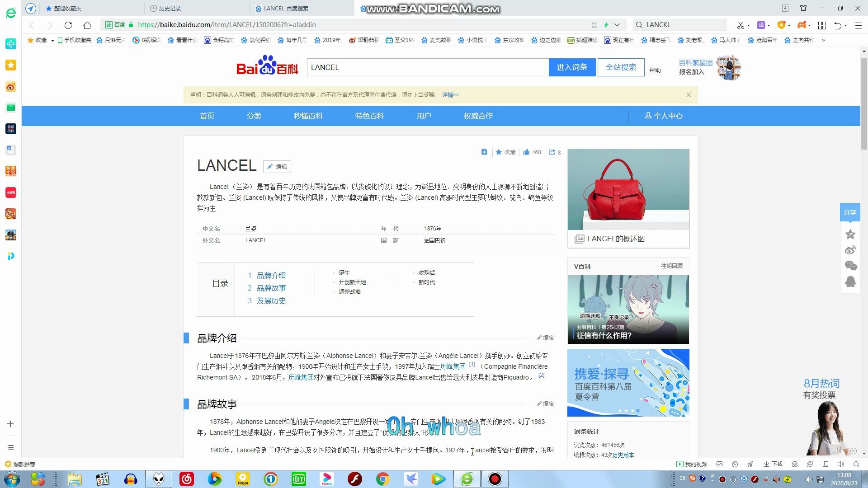Click the 详情>> link in the notice
This screenshot has width=868, height=488.
tap(450, 94)
